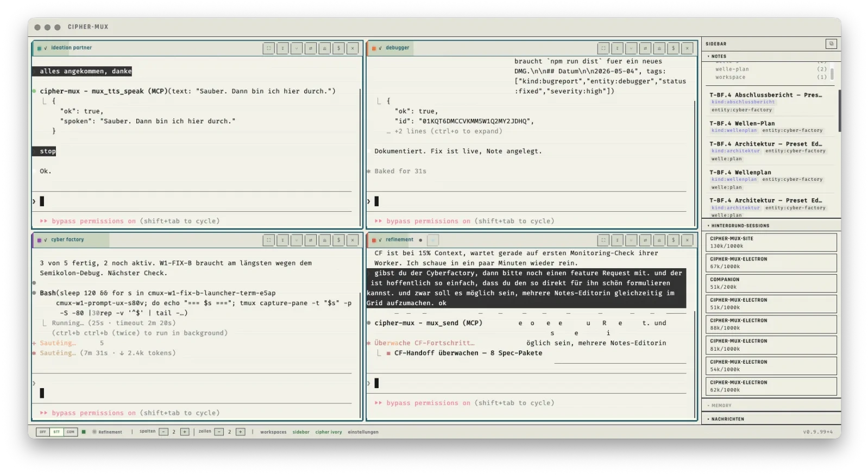The width and height of the screenshot is (868, 475).
Task: Click the pop-out icon in SIDEBAR header
Action: pos(831,43)
